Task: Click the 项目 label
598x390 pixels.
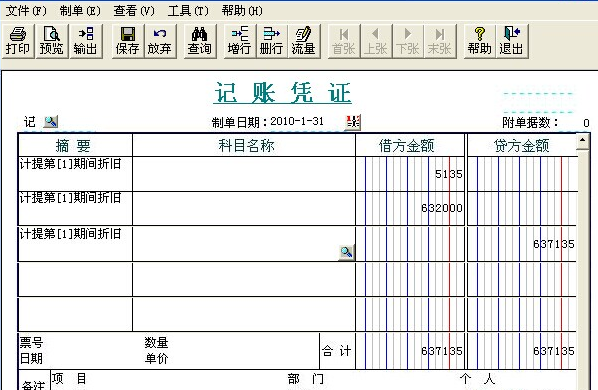Action: pos(69,379)
